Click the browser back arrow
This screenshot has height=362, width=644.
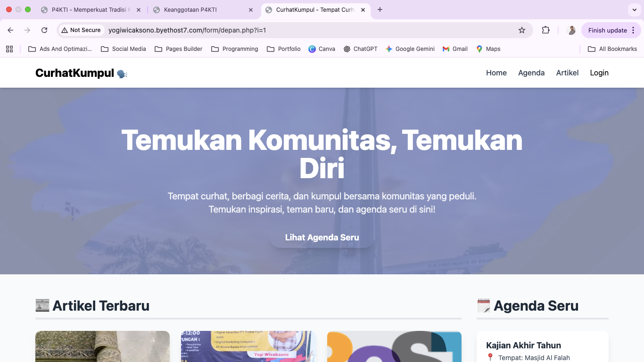10,30
